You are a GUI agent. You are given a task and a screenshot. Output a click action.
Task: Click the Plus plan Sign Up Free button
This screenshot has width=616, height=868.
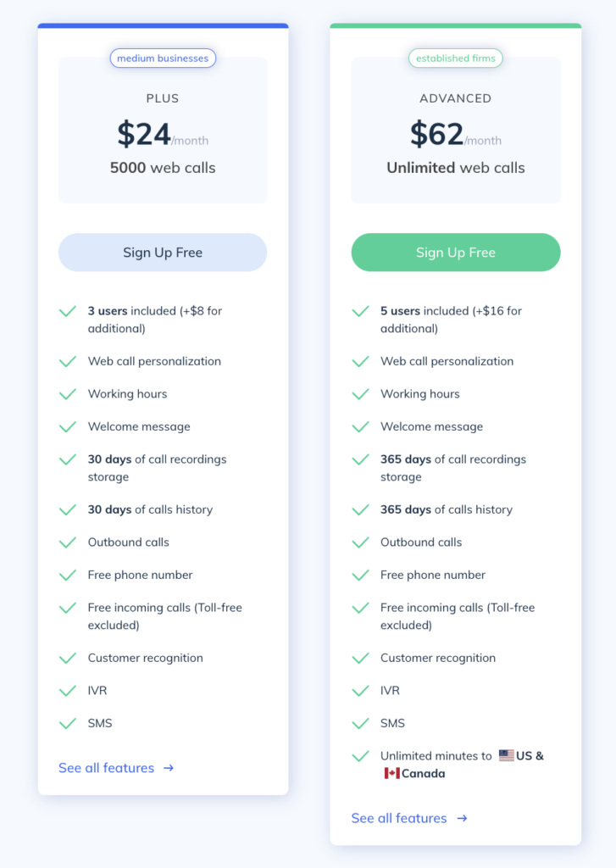point(163,253)
